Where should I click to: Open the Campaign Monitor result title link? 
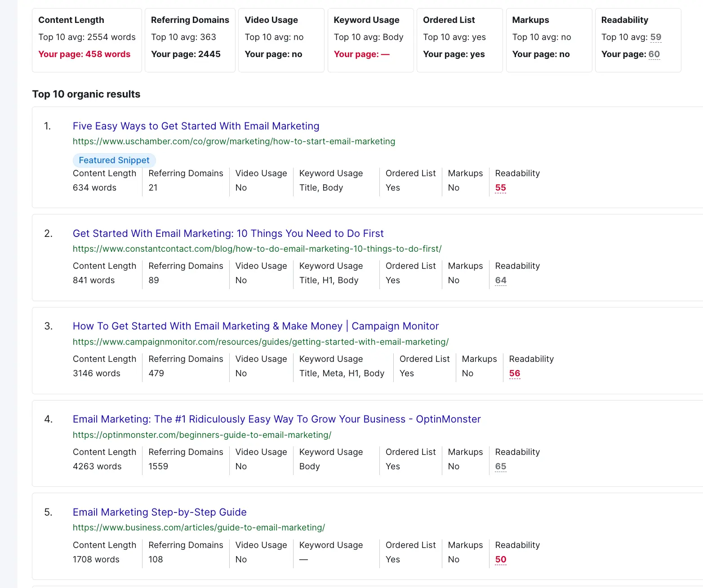(255, 326)
